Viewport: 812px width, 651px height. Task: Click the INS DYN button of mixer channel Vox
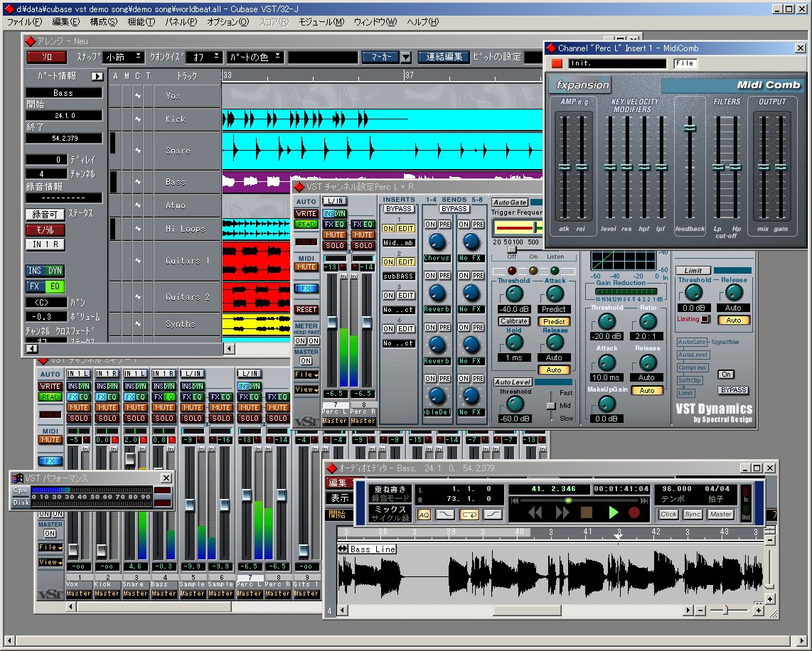[x=79, y=386]
